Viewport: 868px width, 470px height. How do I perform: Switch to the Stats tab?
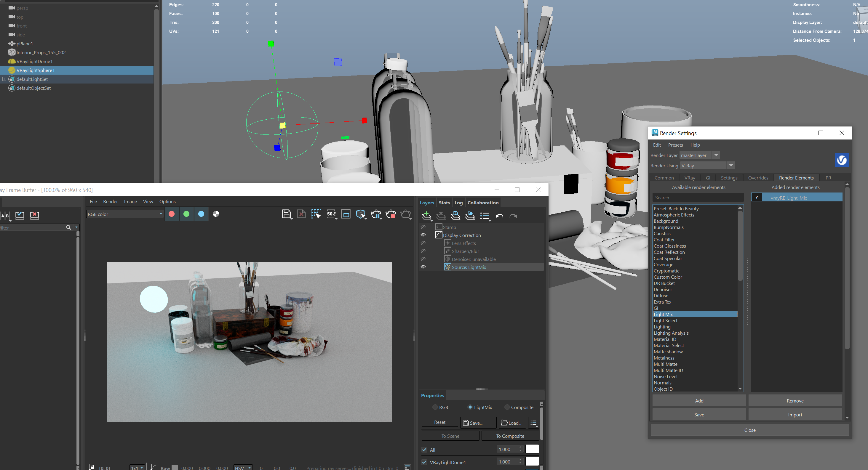coord(444,202)
